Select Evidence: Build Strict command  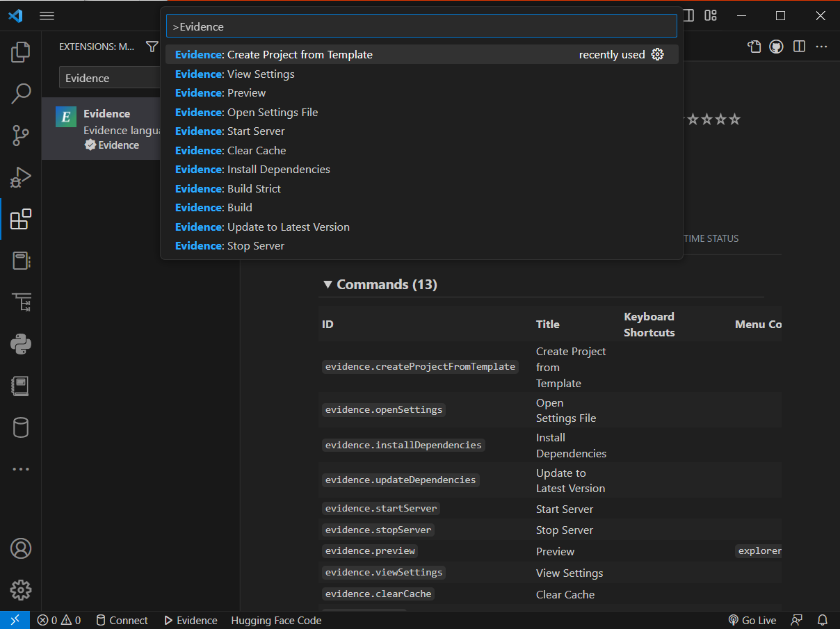[x=421, y=188]
